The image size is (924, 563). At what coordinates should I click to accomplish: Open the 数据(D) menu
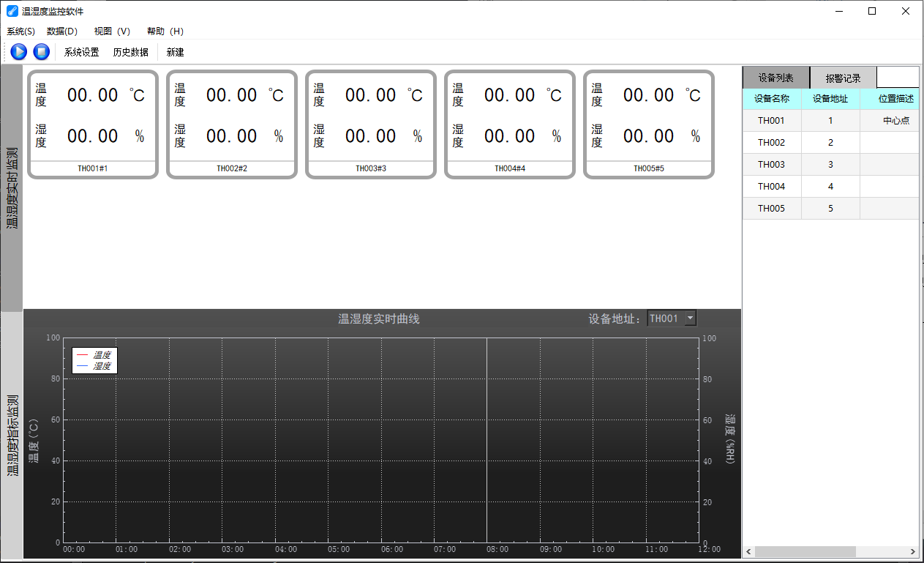coord(62,31)
